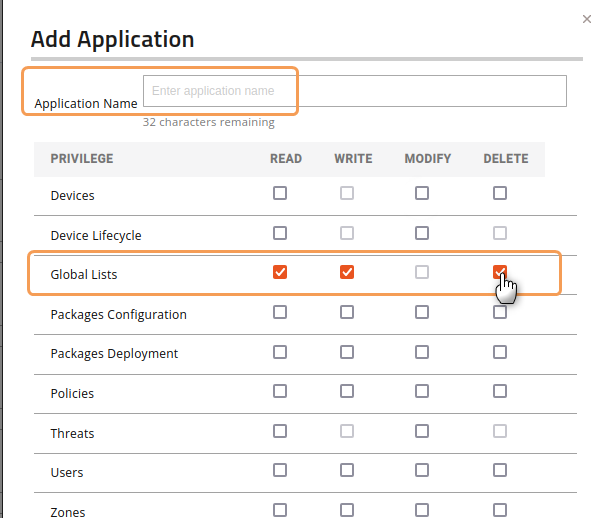Uncheck Global Lists Delete privilege

(500, 272)
